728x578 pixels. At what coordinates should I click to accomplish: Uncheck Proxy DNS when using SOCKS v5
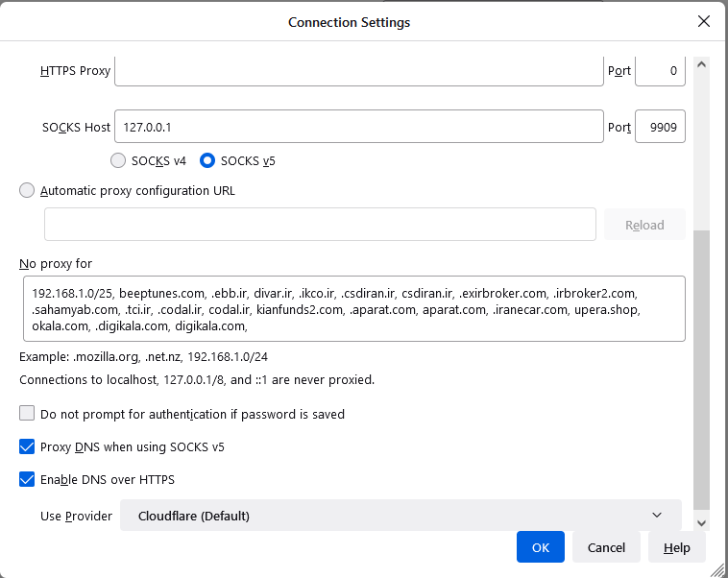click(27, 446)
